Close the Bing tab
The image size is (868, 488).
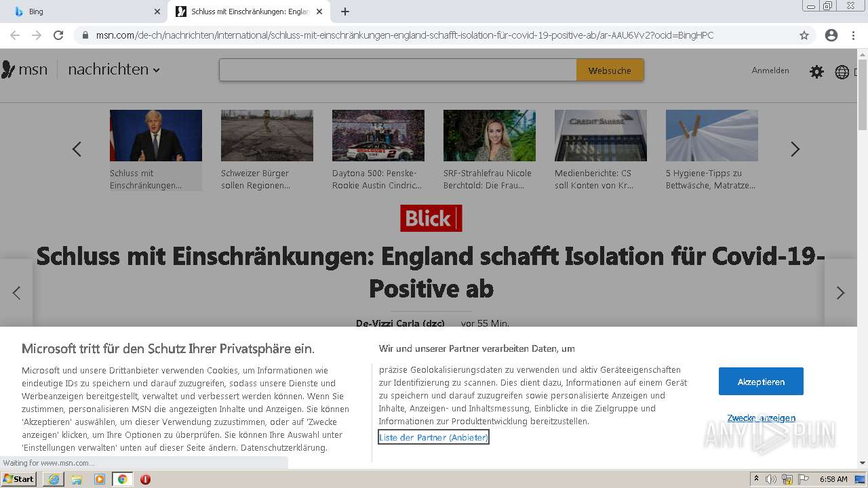point(157,12)
